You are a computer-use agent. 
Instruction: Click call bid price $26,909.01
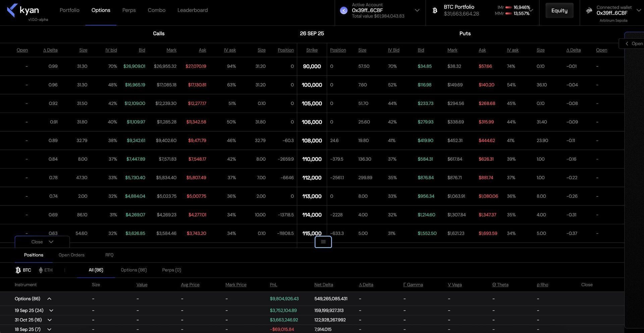pyautogui.click(x=134, y=66)
